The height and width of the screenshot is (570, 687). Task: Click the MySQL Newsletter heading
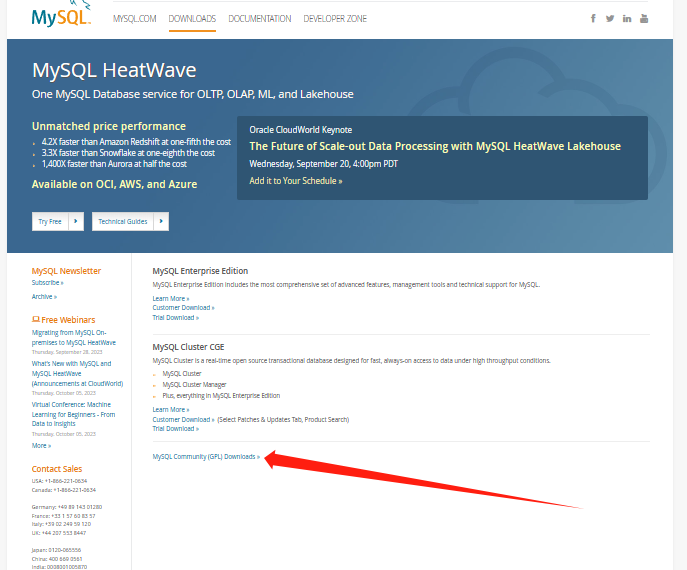click(x=66, y=271)
